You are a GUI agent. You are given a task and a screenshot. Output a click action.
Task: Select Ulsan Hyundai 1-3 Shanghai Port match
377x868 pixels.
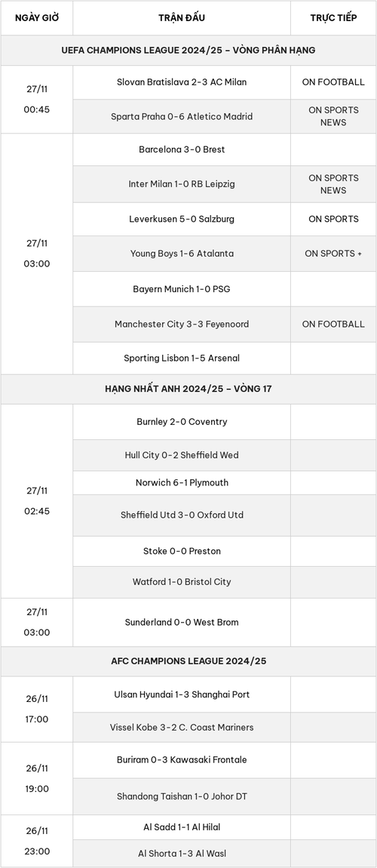[x=181, y=694]
